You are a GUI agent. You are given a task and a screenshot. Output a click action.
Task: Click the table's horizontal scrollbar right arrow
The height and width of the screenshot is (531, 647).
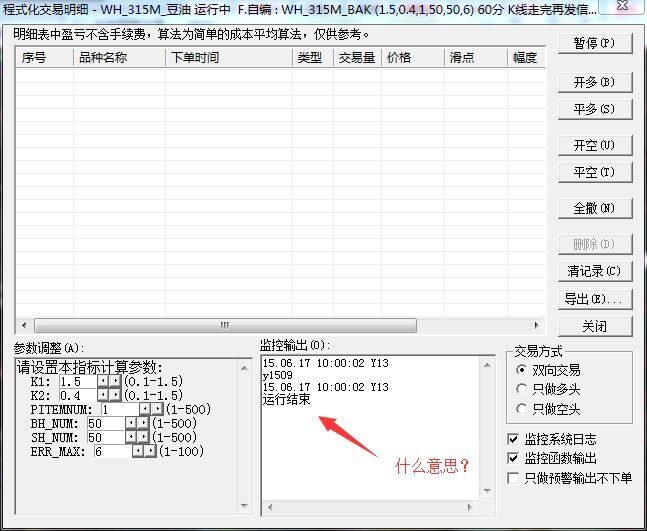[x=539, y=326]
